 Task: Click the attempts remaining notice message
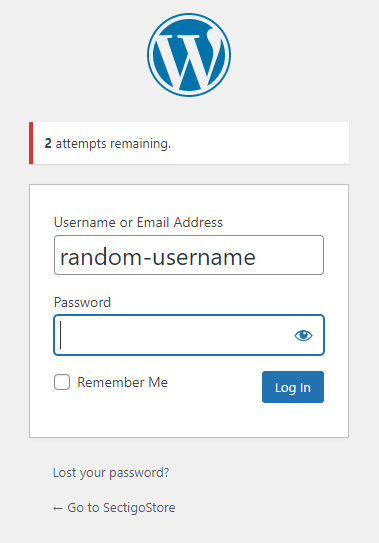coord(108,143)
